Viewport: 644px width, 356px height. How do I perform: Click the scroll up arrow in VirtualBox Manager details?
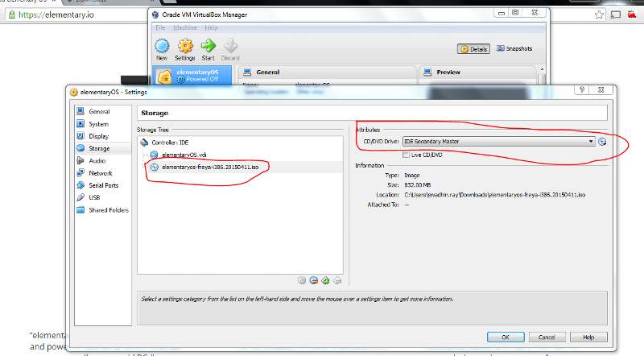pos(542,69)
